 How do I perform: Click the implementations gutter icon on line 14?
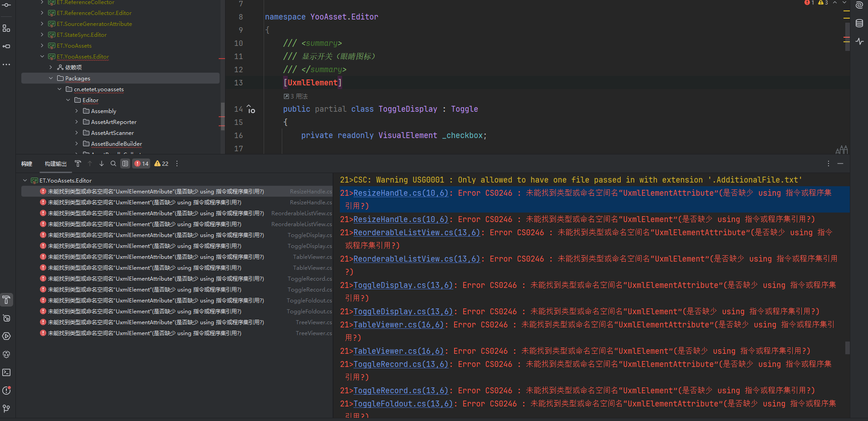[x=251, y=109]
